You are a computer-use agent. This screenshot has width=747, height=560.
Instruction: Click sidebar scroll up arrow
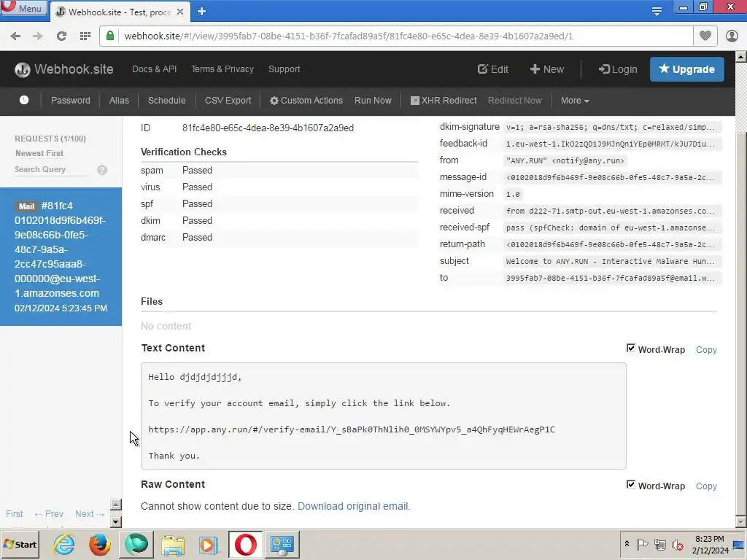pyautogui.click(x=116, y=505)
